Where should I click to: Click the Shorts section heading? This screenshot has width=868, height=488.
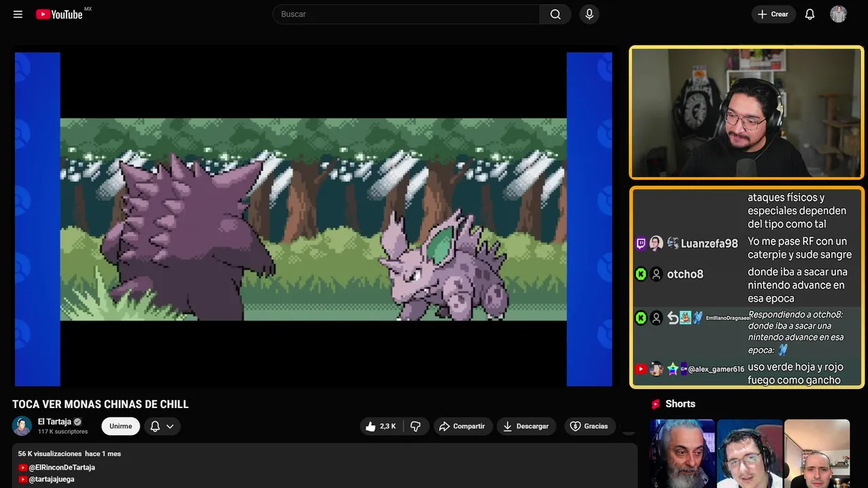pos(680,404)
